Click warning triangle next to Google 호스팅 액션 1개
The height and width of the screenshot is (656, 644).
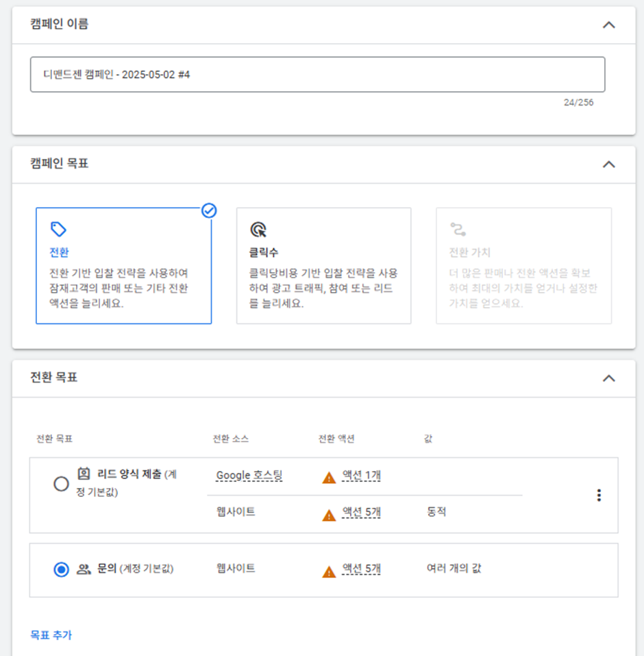[329, 477]
